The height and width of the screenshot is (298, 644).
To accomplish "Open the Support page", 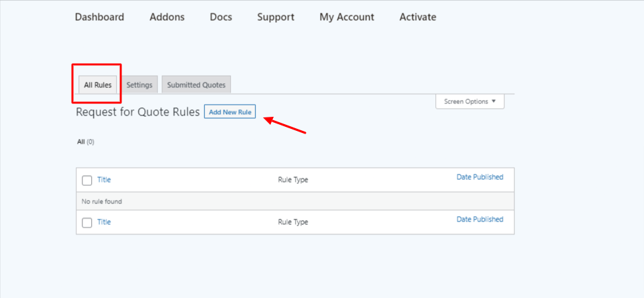I will (276, 17).
